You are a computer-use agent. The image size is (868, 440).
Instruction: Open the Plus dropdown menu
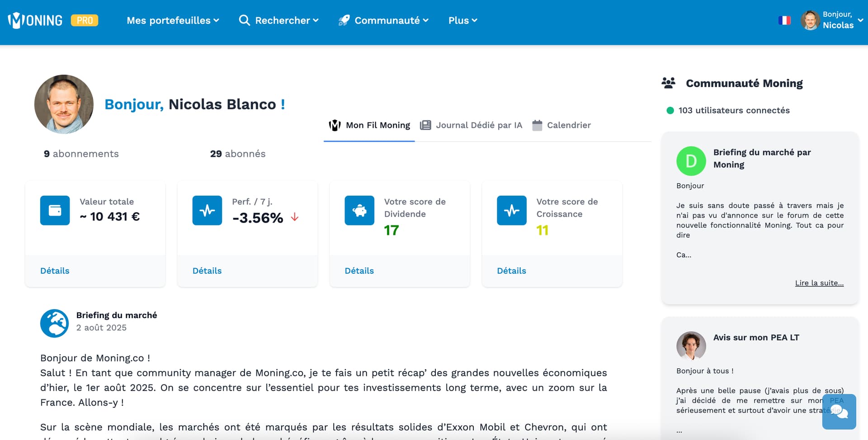tap(462, 20)
